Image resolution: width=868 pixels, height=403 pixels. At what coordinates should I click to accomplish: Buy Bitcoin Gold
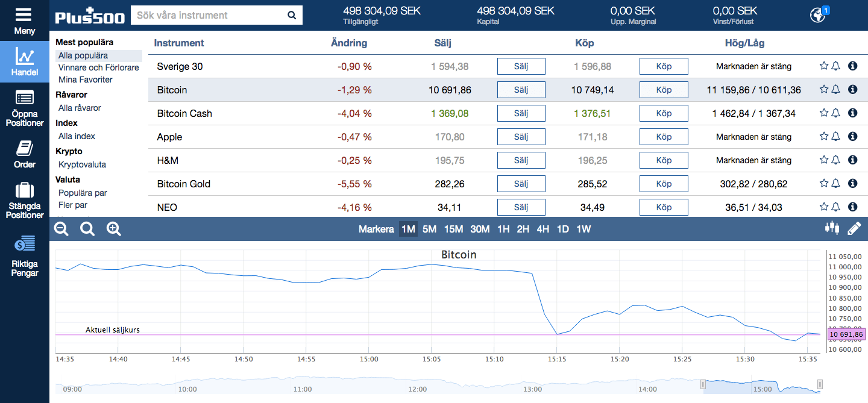click(x=664, y=184)
